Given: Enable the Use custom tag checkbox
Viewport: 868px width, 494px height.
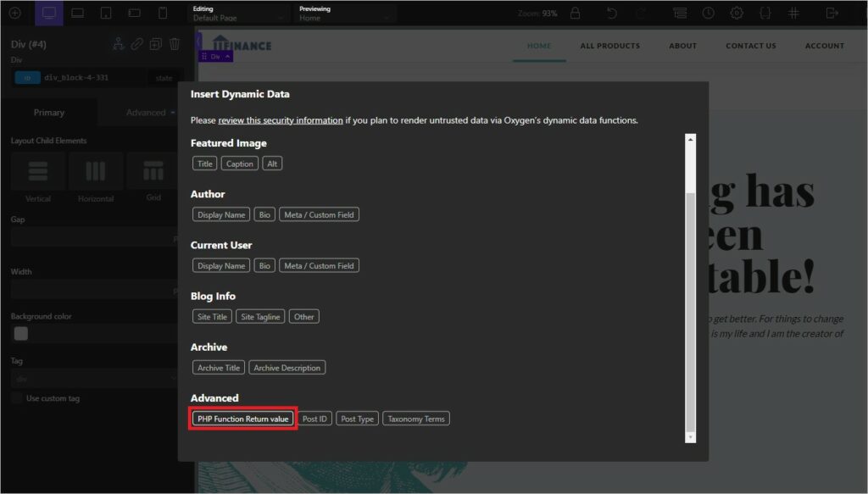Looking at the screenshot, I should [17, 398].
